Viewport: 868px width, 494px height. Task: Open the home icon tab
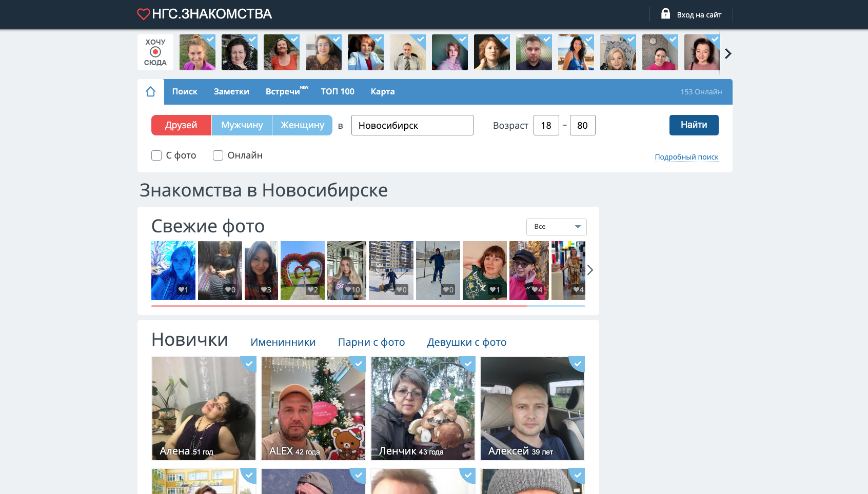(x=150, y=92)
